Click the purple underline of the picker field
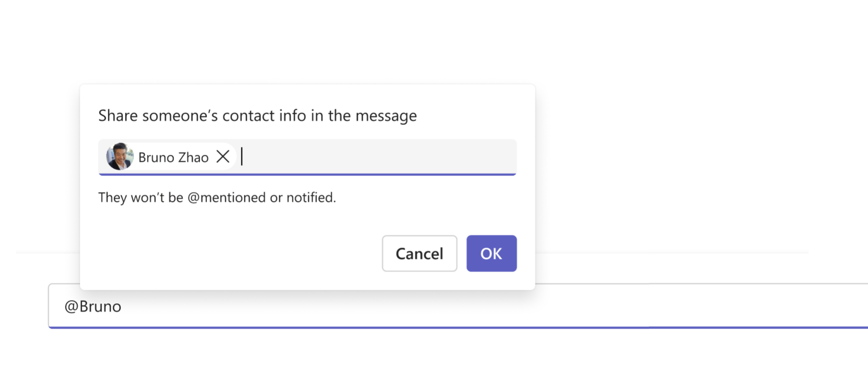The width and height of the screenshot is (868, 388). [308, 175]
